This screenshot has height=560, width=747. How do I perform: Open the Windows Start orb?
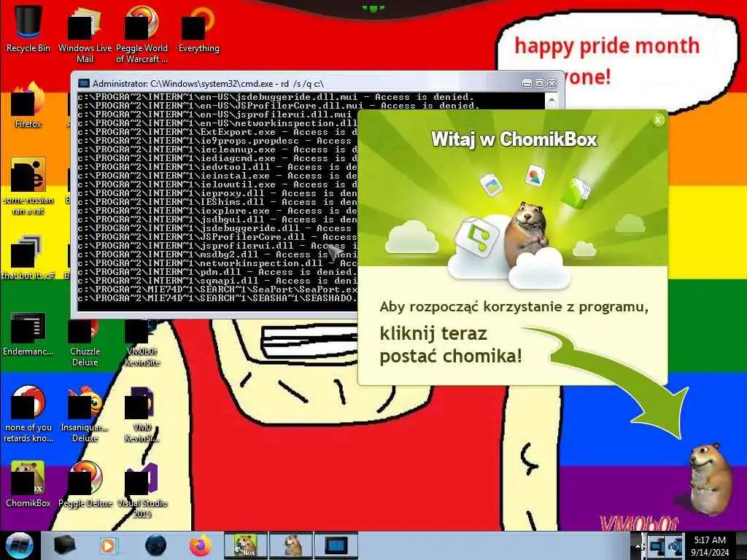coord(19,545)
